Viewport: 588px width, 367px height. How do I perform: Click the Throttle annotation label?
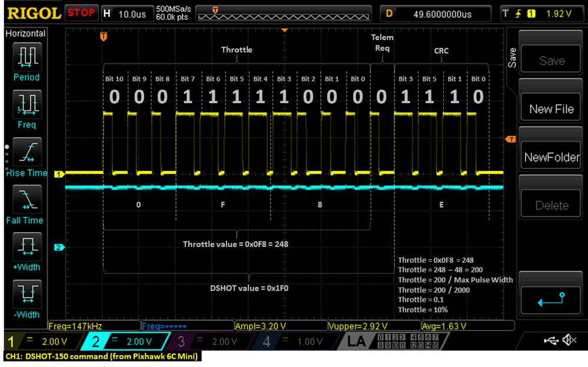pyautogui.click(x=237, y=49)
